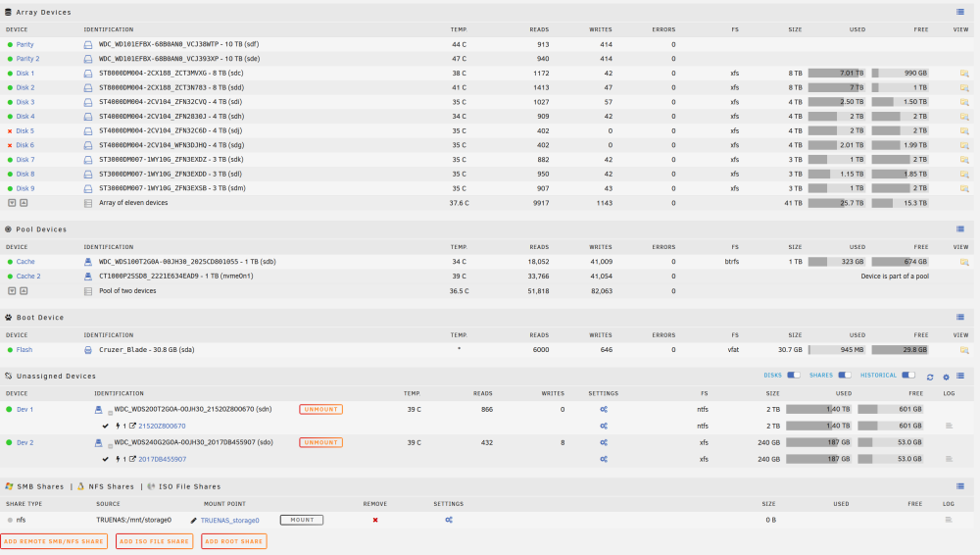Open TRUENAS nfs share settings gears
Viewport: 980px width, 555px height.
click(x=449, y=520)
